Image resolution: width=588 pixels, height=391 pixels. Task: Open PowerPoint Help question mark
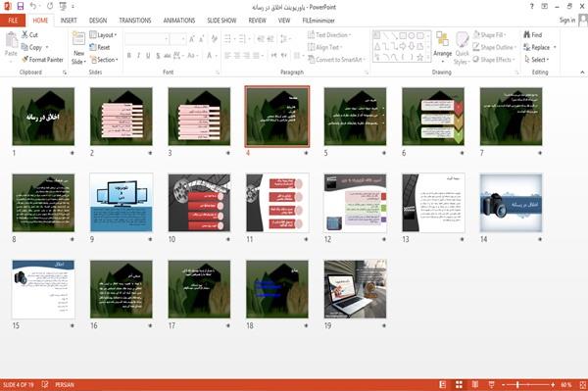click(x=532, y=7)
